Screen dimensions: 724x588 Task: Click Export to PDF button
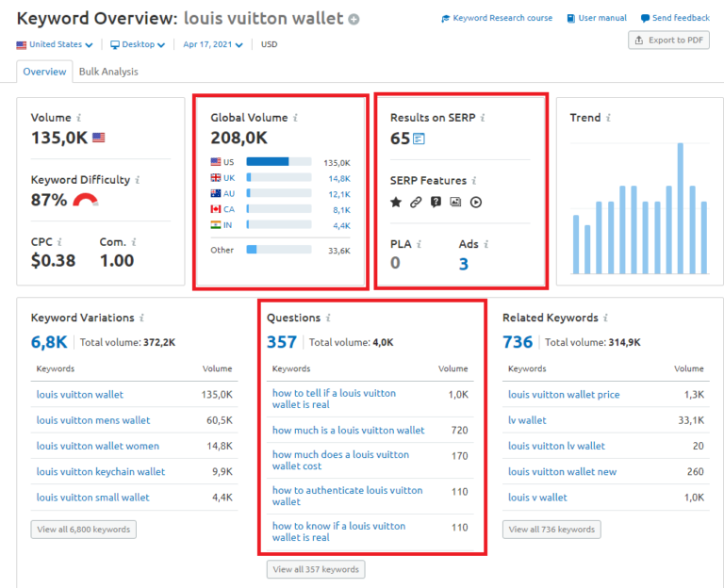[x=668, y=41]
